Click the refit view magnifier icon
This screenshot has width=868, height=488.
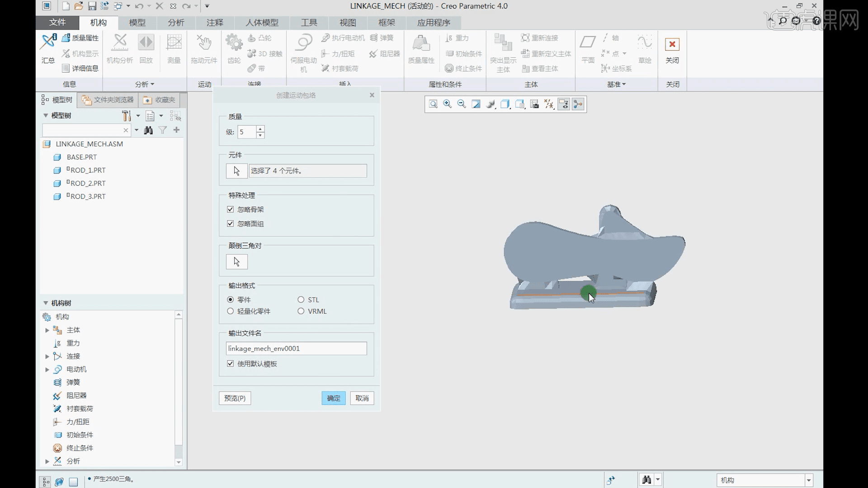point(433,104)
